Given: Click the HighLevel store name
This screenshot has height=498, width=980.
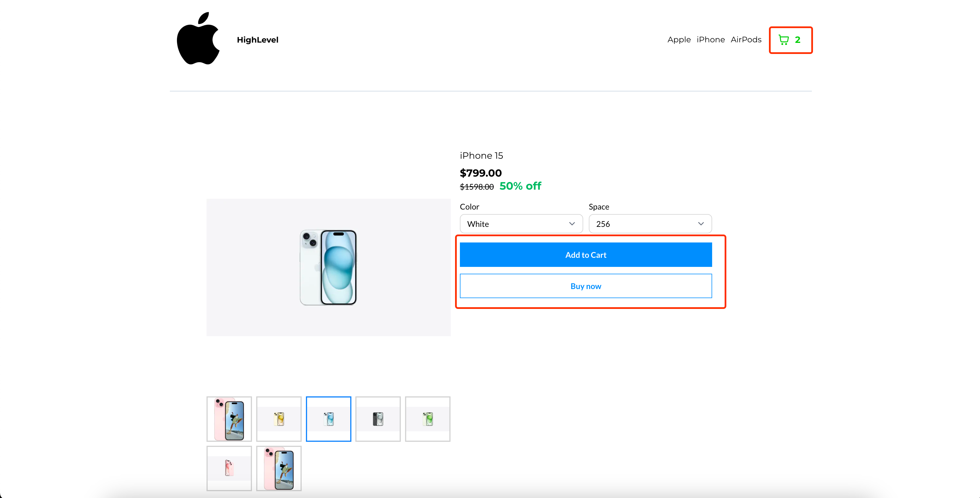Looking at the screenshot, I should (x=258, y=40).
